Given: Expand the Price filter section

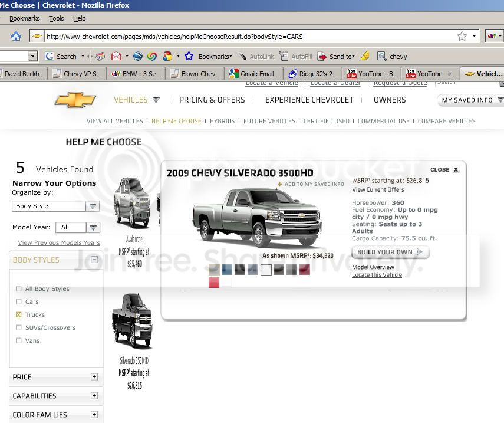Looking at the screenshot, I should [x=94, y=376].
